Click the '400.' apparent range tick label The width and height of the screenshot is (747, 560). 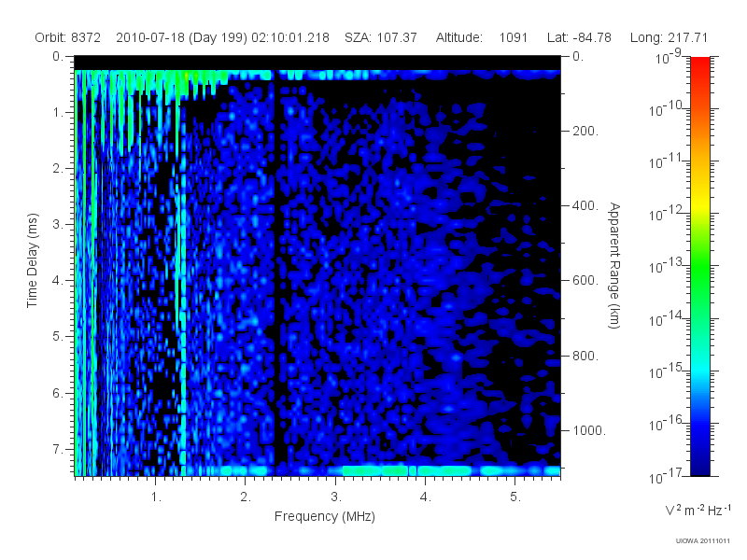point(585,205)
